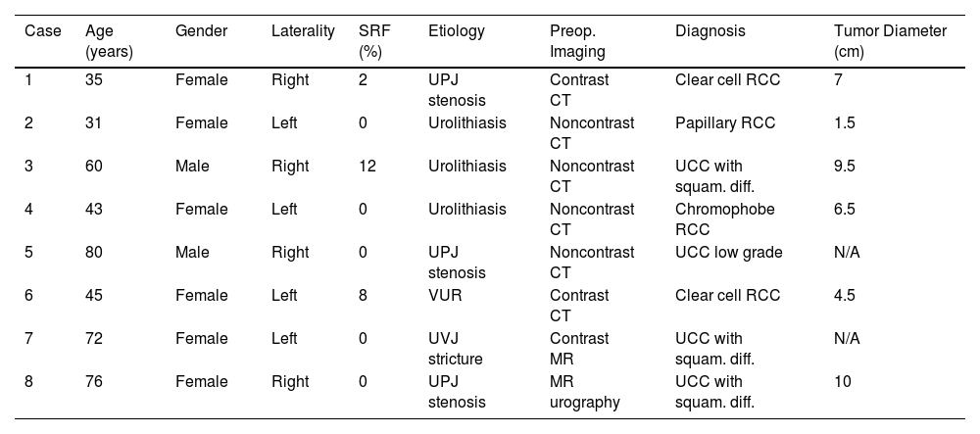Click the MR urography imaging cell
980x434 pixels.
[581, 391]
